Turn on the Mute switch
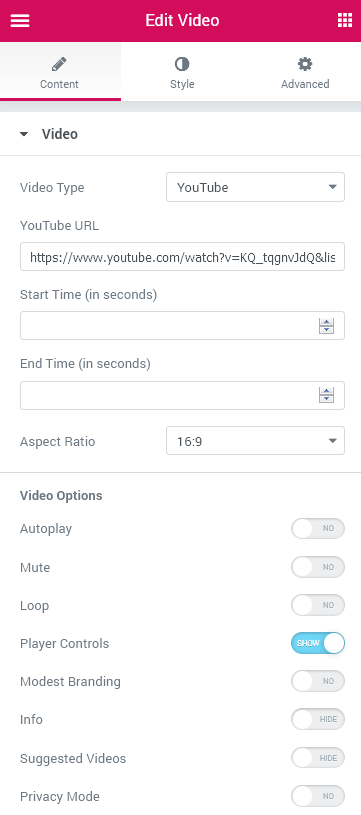361x815 pixels. [x=318, y=567]
